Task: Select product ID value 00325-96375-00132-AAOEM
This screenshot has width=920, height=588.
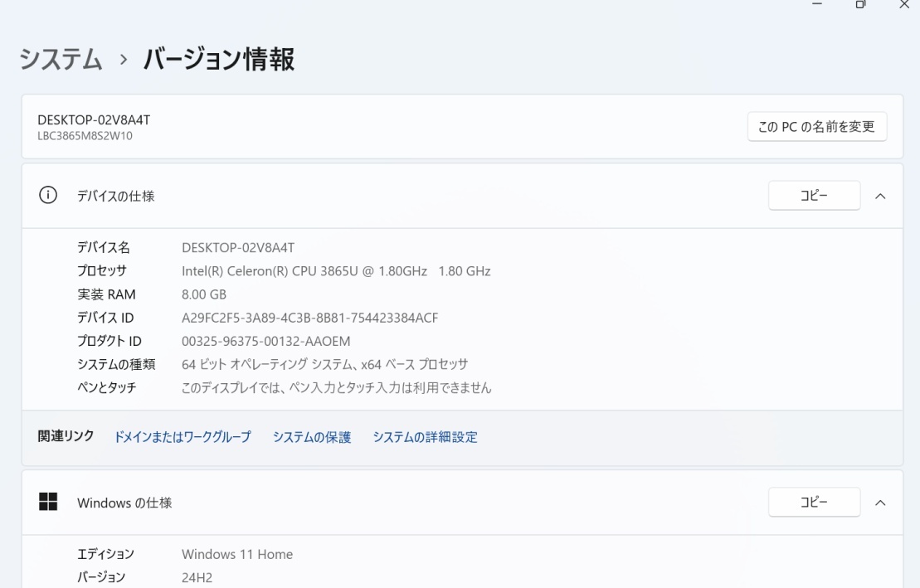Action: [x=265, y=341]
